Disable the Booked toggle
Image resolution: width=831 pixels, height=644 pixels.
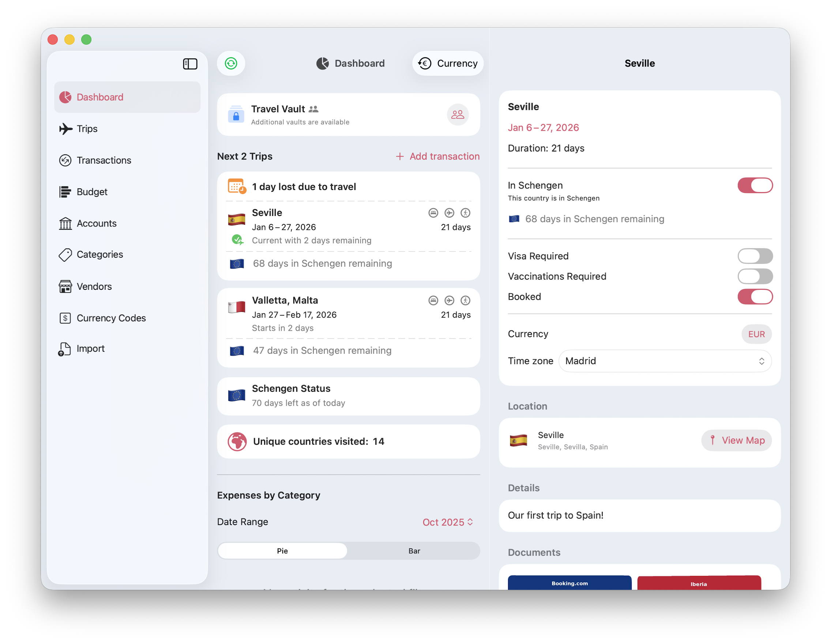click(755, 296)
